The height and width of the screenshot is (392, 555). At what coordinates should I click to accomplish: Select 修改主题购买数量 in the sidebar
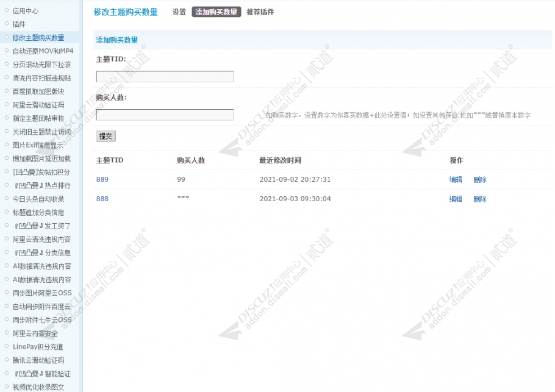coord(38,38)
